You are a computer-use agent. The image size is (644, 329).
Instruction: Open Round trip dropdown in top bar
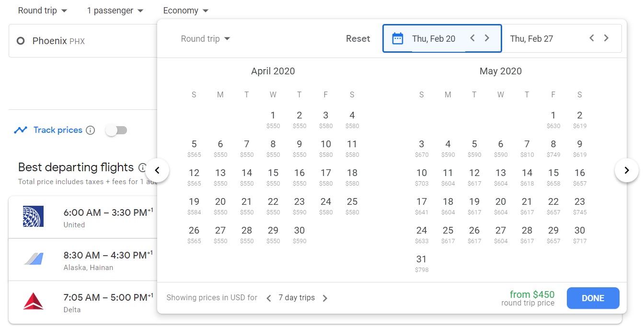click(x=42, y=11)
